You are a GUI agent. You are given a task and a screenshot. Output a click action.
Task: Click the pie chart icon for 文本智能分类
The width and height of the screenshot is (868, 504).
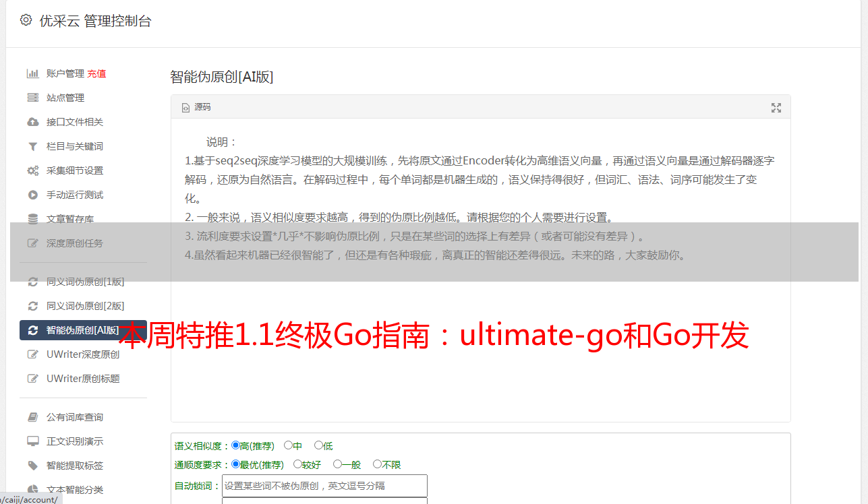(x=32, y=490)
